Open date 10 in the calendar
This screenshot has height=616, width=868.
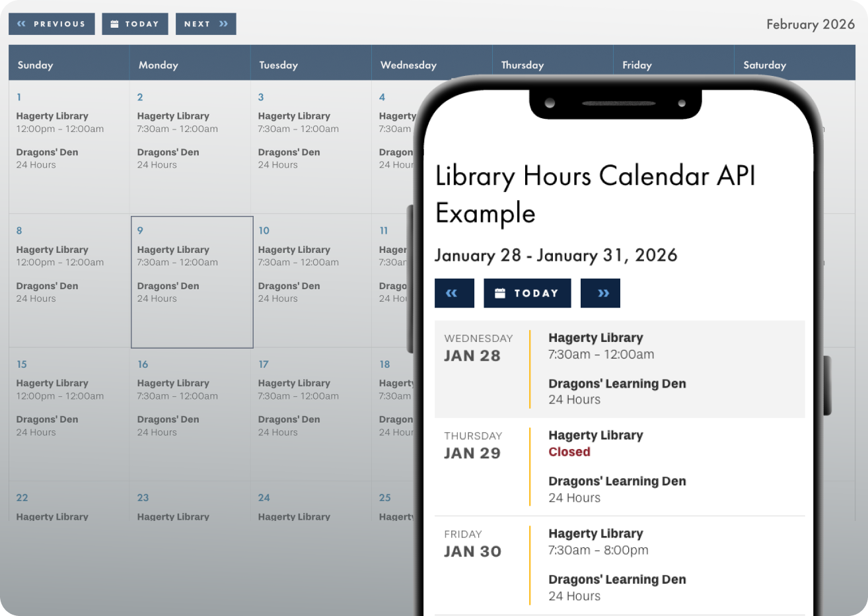tap(264, 230)
